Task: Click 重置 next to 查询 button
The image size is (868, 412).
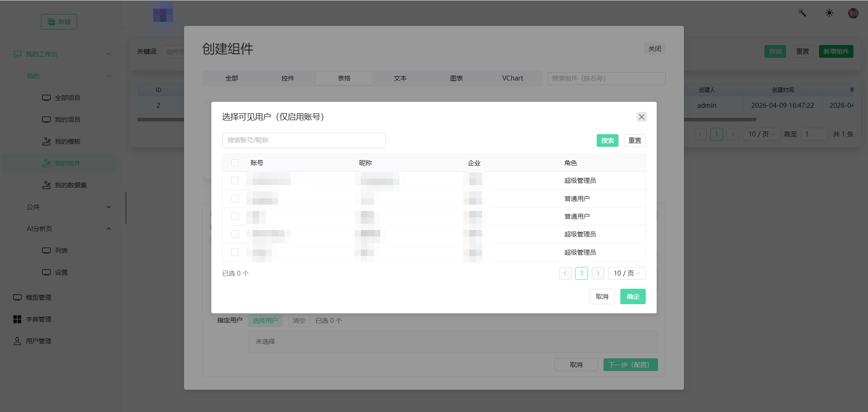Action: point(803,51)
